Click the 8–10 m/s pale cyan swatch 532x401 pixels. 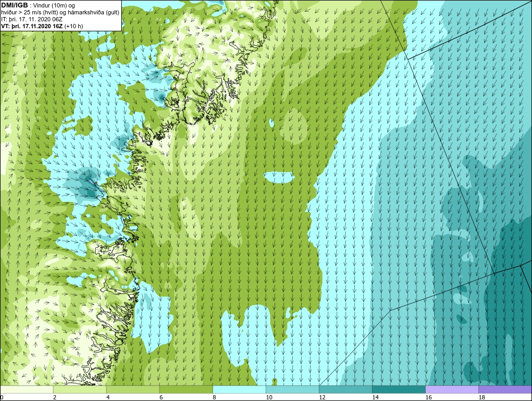[239, 389]
